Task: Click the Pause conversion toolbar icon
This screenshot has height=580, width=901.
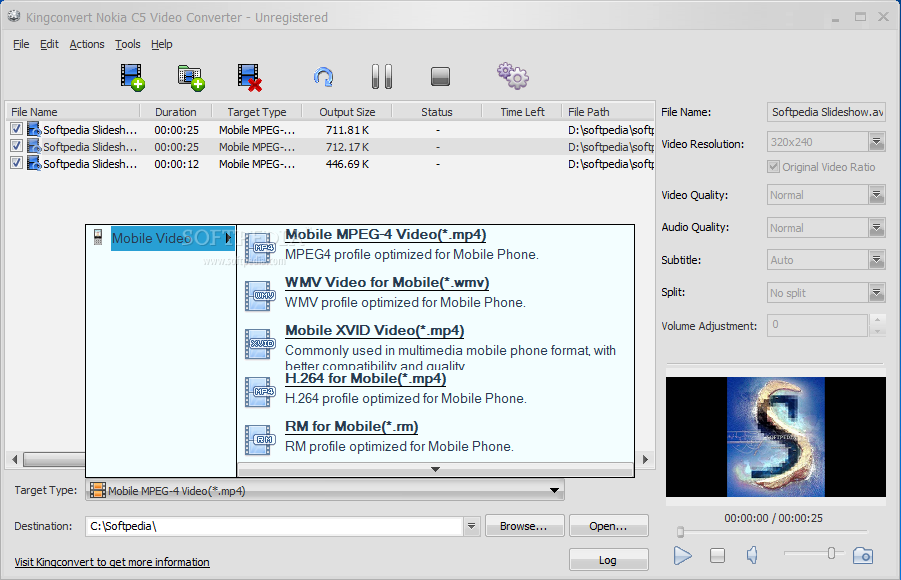Action: pos(382,76)
